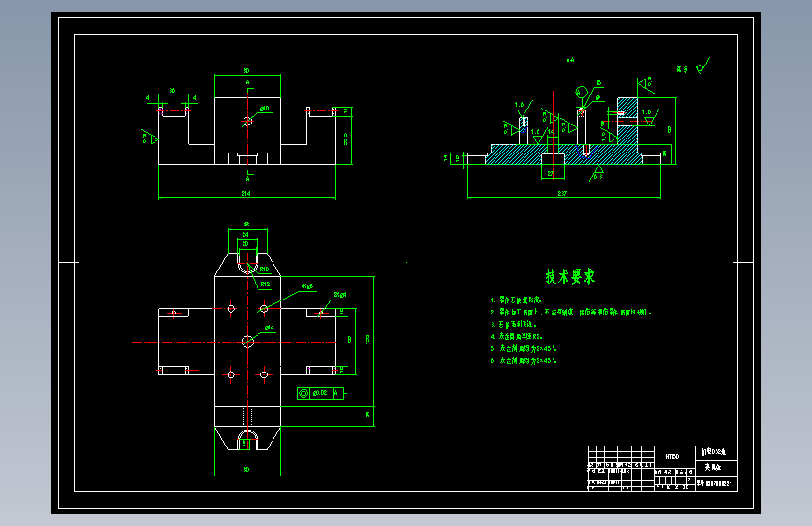Select the 24 dimension atop plan view
812x526 pixels.
[x=245, y=235]
